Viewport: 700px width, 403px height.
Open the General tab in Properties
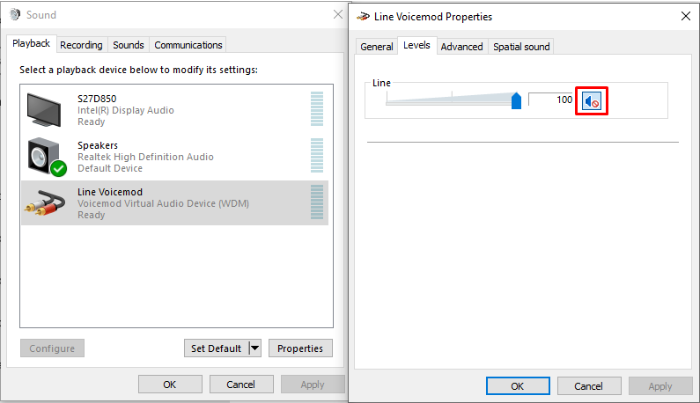pos(376,47)
